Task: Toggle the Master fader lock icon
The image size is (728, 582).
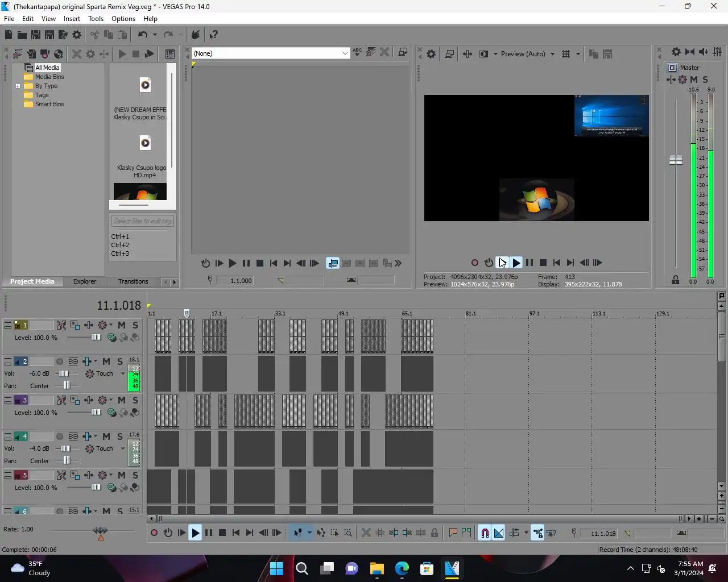Action: point(676,280)
